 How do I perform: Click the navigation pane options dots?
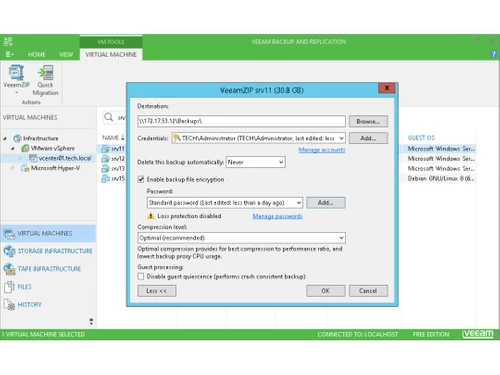coord(91,321)
